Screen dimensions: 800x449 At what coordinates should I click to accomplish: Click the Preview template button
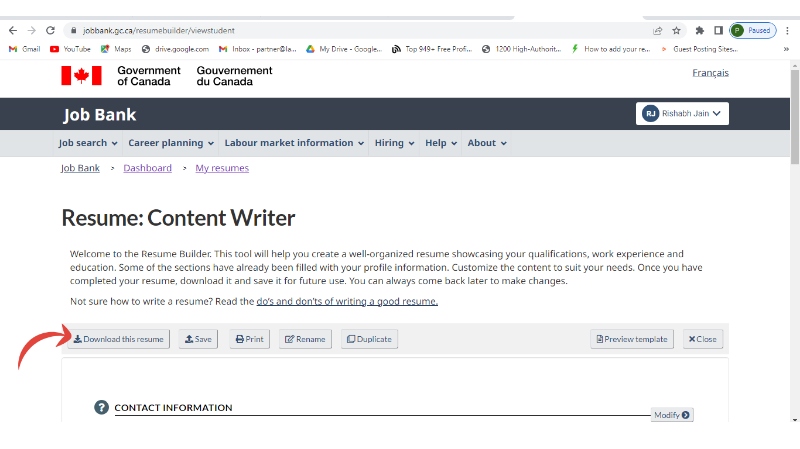[x=632, y=339]
